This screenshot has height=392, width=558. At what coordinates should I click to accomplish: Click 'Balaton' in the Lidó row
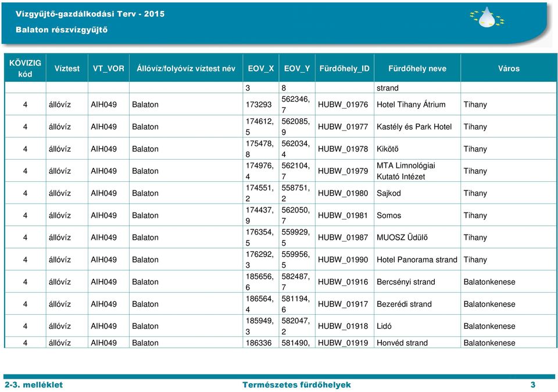[145, 326]
